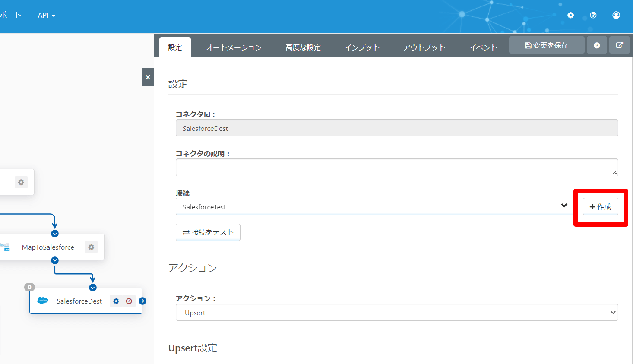633x364 pixels.
Task: Open the 高度な設定 tab
Action: pos(303,47)
